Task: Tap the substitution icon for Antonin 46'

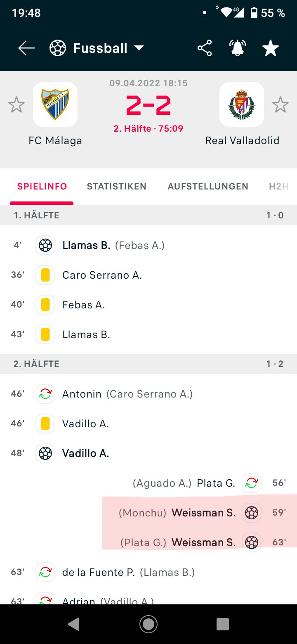Action: (45, 394)
